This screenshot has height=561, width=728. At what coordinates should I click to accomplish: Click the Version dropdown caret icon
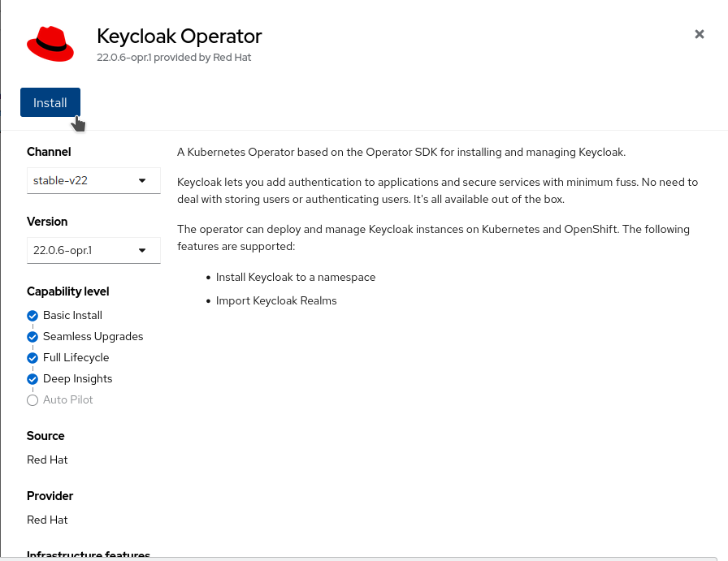141,250
